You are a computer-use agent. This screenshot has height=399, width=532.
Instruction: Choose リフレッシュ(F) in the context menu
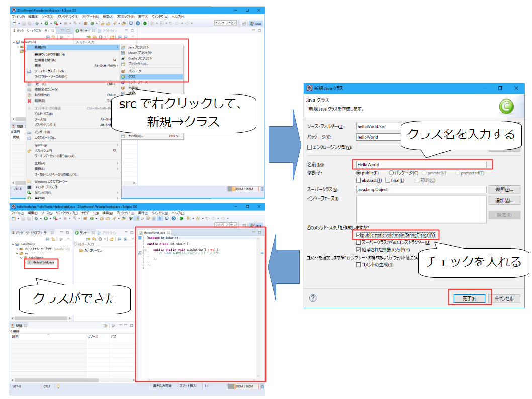pyautogui.click(x=73, y=151)
